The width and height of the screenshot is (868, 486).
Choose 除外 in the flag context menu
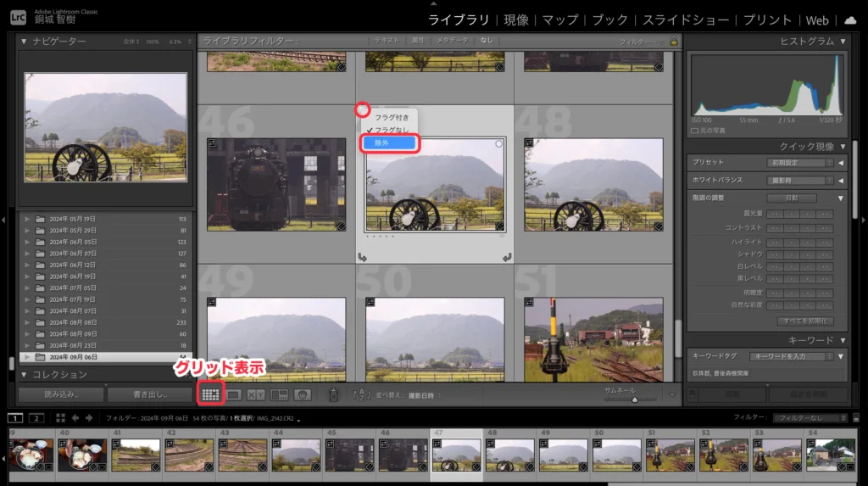pos(389,143)
